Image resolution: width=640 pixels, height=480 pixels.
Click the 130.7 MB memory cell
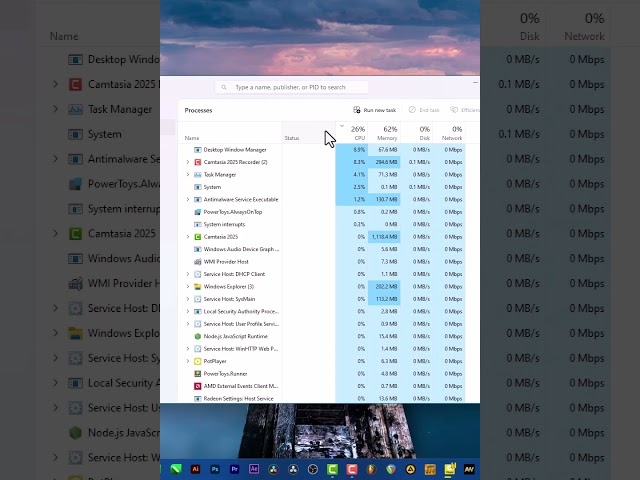tap(384, 200)
